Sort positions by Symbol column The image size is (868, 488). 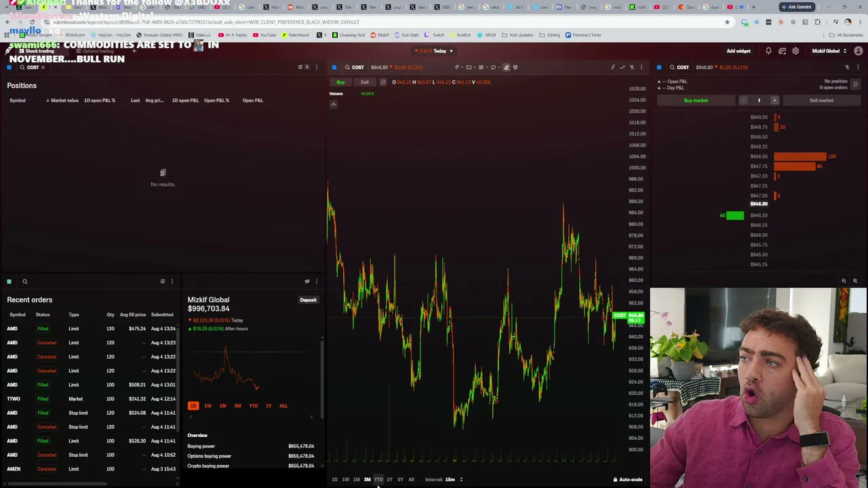[x=18, y=100]
